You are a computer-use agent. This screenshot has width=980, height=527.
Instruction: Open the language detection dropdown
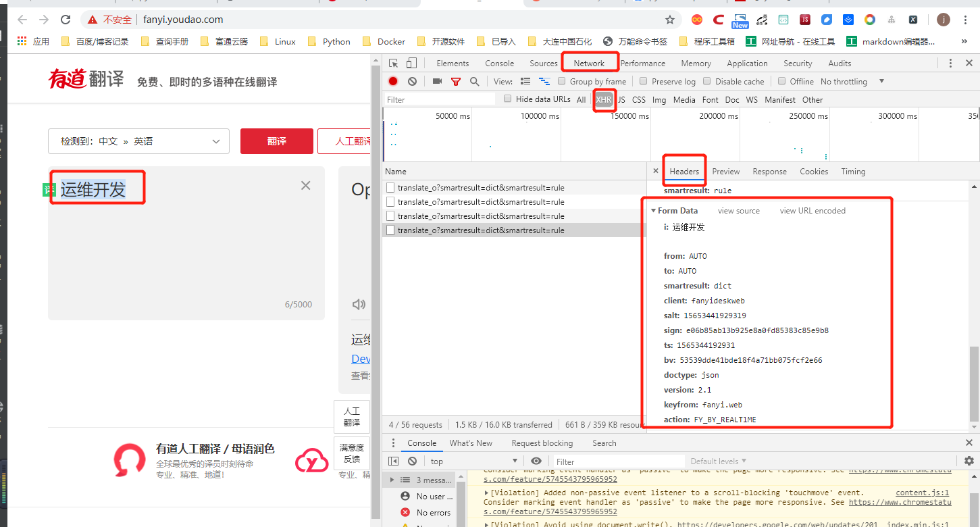pyautogui.click(x=139, y=141)
